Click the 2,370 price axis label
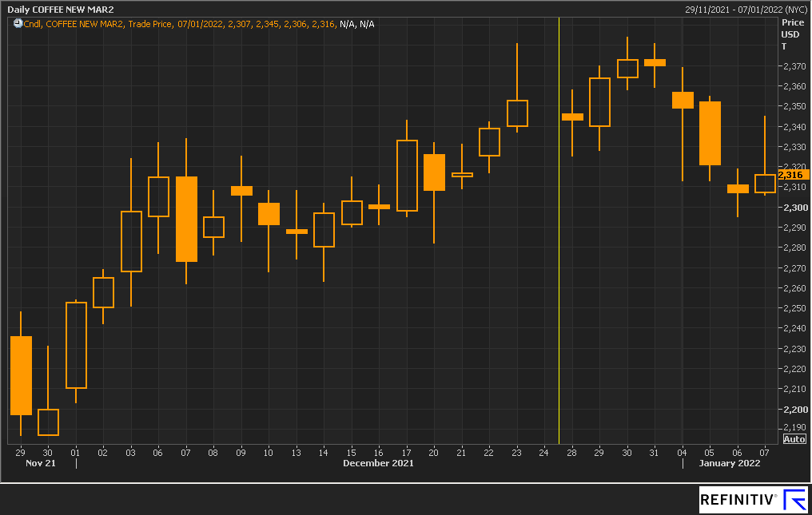Viewport: 812px width, 515px height. point(794,66)
